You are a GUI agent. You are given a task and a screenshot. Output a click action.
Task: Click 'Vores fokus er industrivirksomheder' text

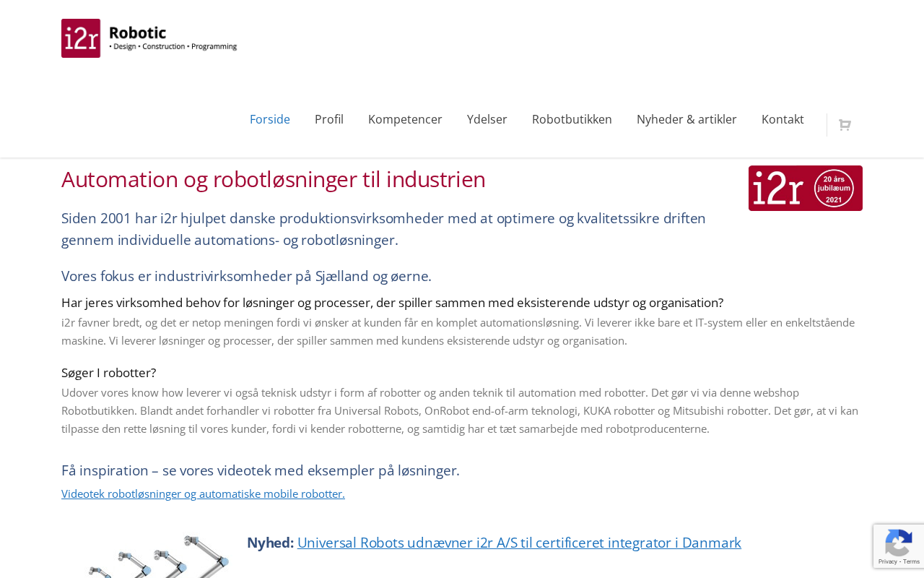[246, 276]
